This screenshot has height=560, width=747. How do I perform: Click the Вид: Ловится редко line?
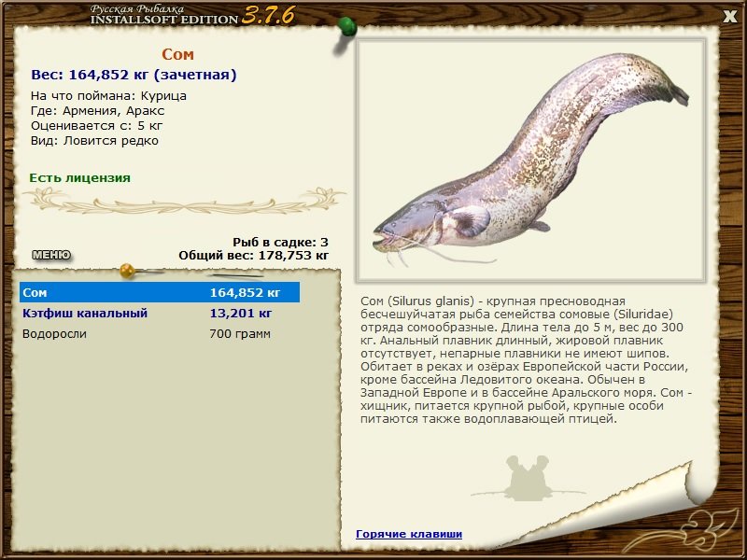(94, 141)
